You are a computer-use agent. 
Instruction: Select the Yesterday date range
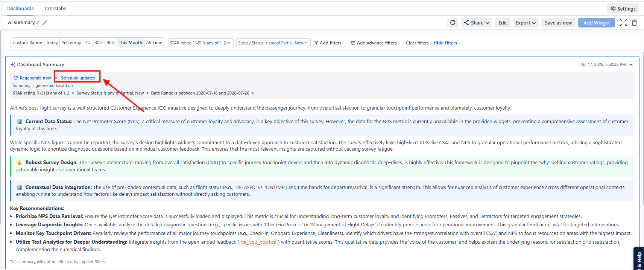pos(71,43)
